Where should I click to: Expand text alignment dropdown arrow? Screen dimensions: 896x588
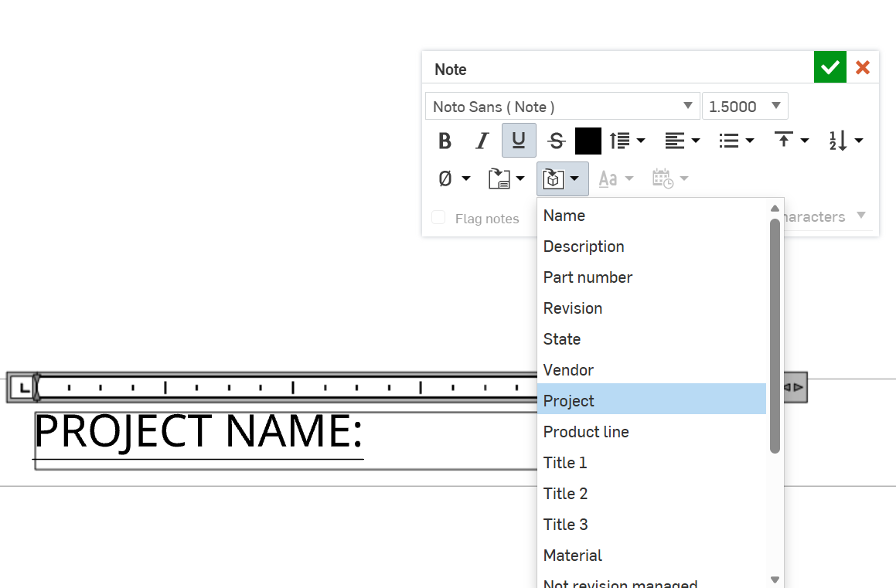click(696, 141)
